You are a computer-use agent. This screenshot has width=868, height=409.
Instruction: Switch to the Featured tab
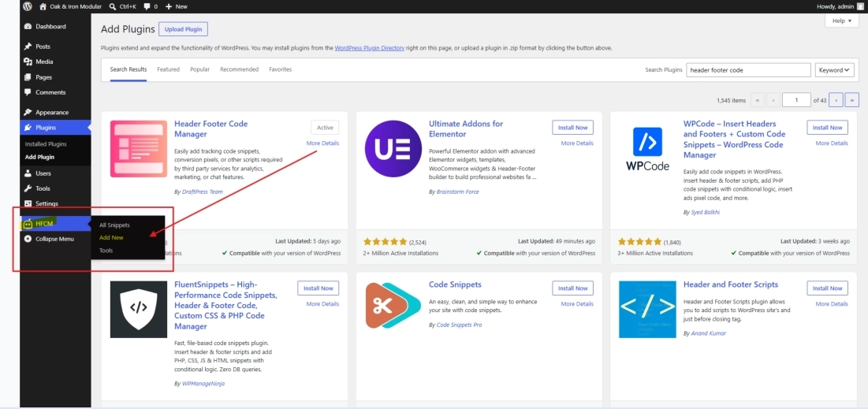168,69
